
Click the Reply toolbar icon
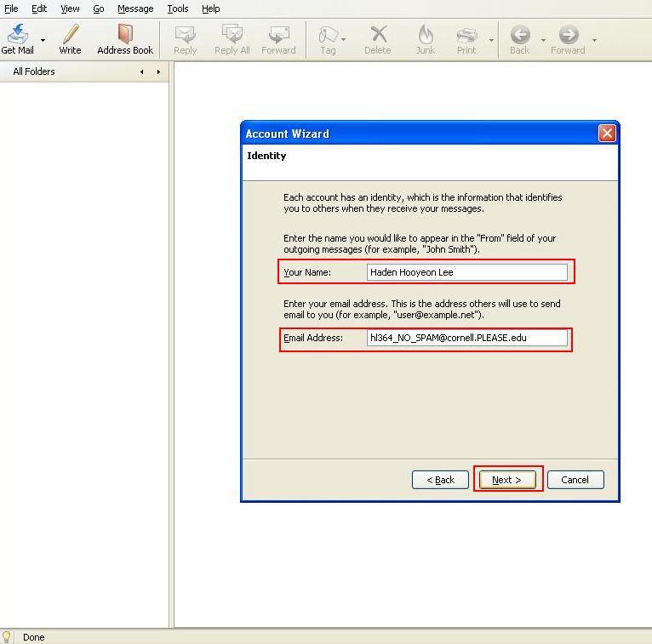tap(185, 35)
